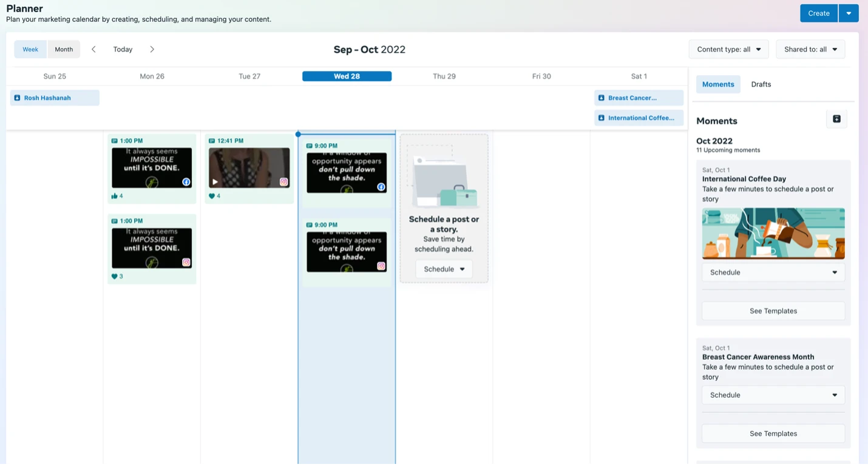See Templates for International Coffee Day

point(773,311)
